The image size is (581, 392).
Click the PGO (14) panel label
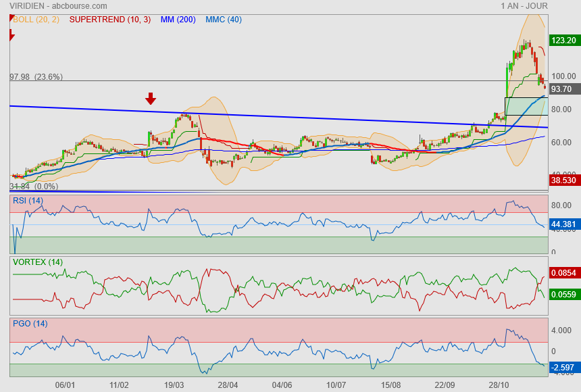29,323
